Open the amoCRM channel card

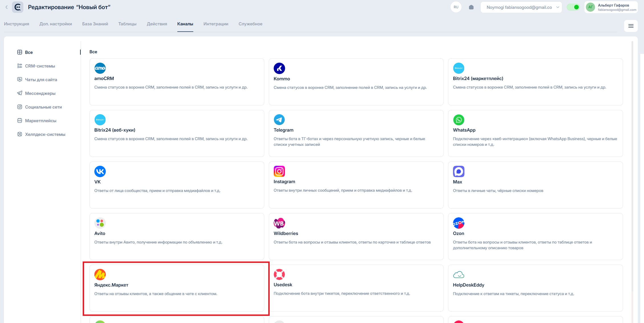click(176, 82)
